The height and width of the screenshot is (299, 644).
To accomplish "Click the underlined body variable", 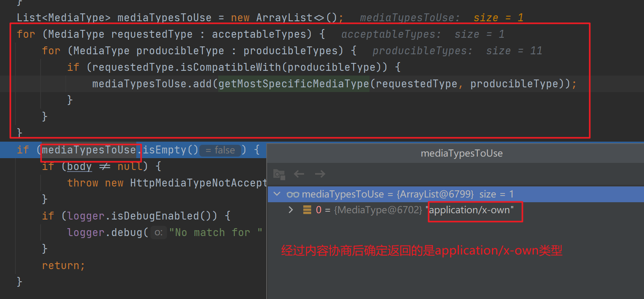I will coord(79,166).
